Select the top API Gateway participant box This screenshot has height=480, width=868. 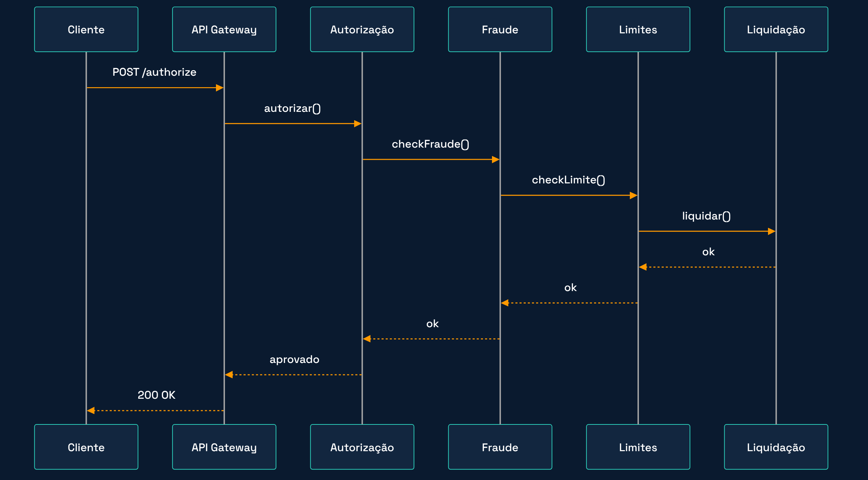[224, 30]
